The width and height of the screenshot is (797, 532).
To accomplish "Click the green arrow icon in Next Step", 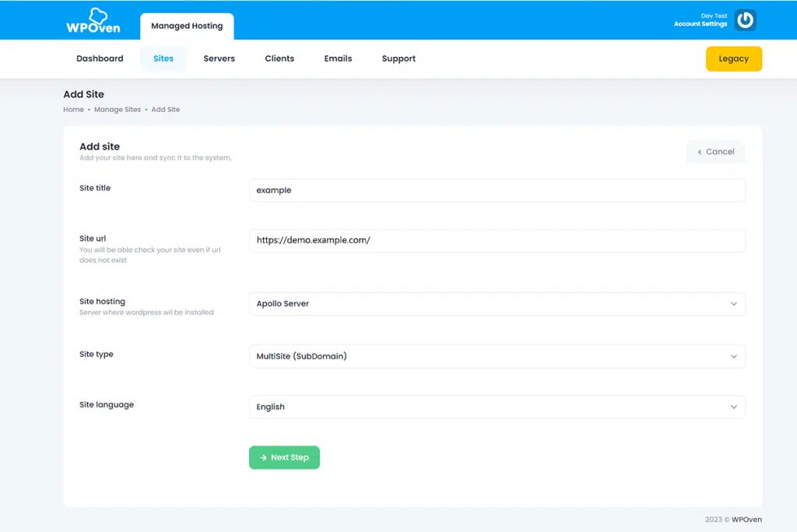I will coord(263,457).
